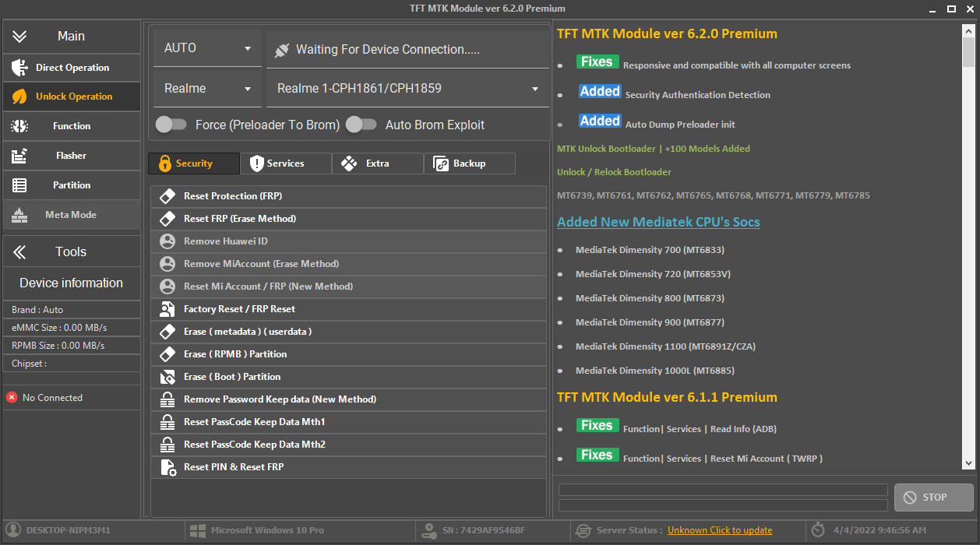Screen dimensions: 980x545
Task: Click the Unknown Click to update server link
Action: point(719,530)
